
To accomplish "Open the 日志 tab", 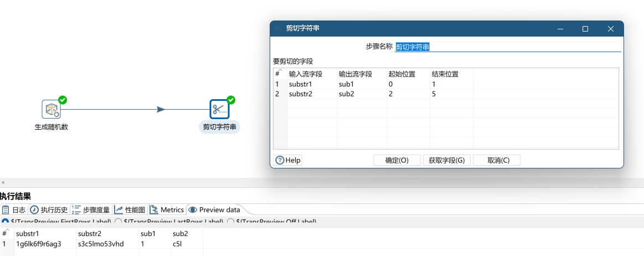I will click(x=14, y=210).
